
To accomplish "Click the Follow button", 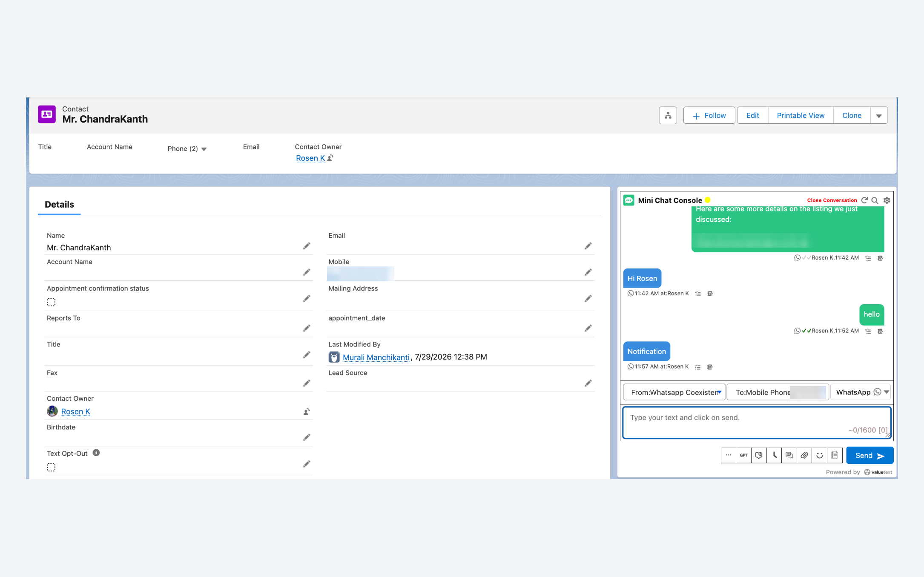I will click(709, 115).
